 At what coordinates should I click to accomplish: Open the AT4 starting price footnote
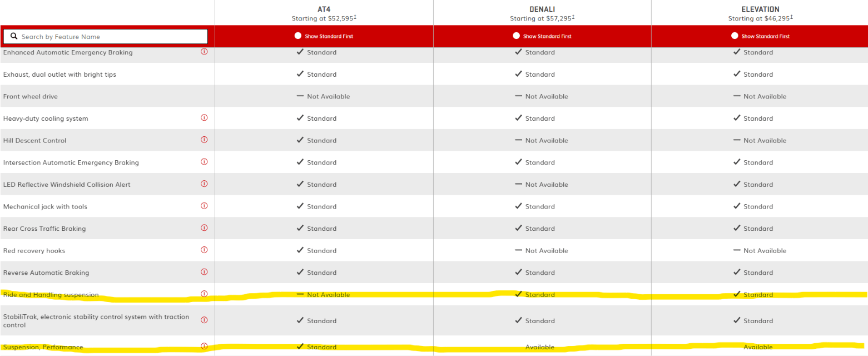[355, 17]
